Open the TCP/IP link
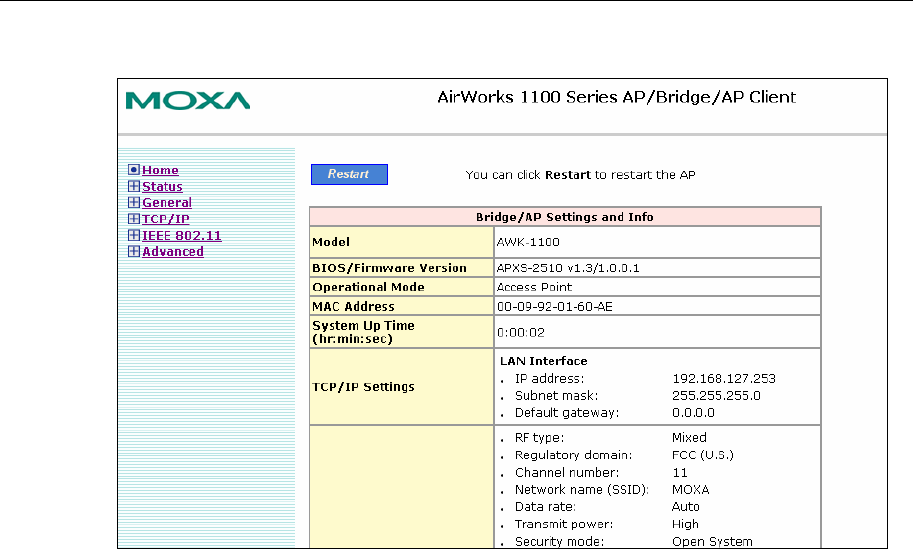 [x=166, y=219]
